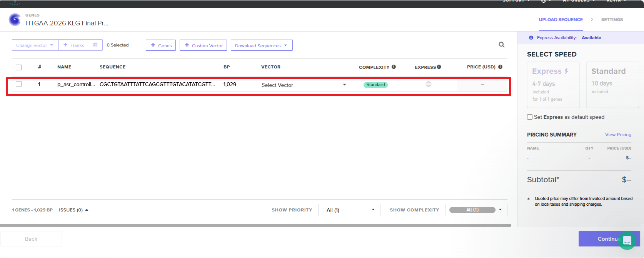Screen dimensions: 644x258
Task: Go to the Settings step
Action: (x=612, y=20)
